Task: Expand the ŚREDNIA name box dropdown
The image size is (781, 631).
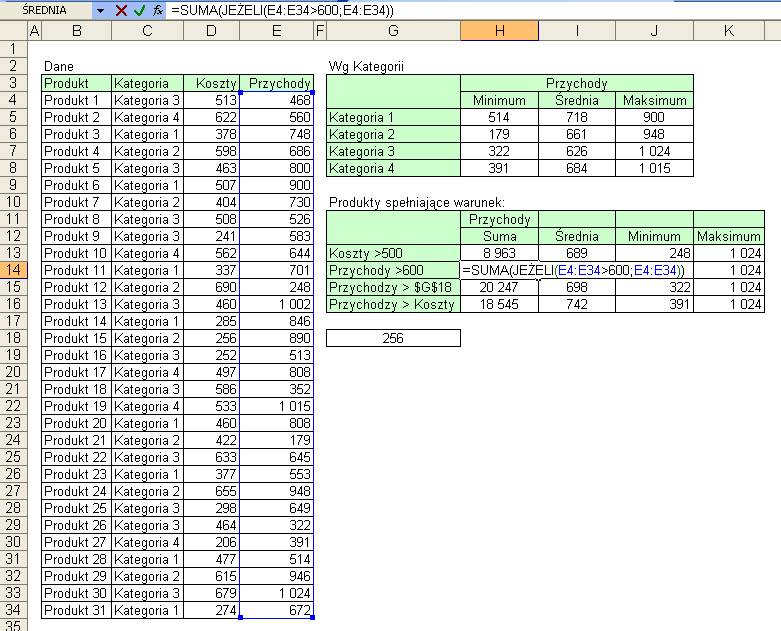Action: pyautogui.click(x=100, y=10)
